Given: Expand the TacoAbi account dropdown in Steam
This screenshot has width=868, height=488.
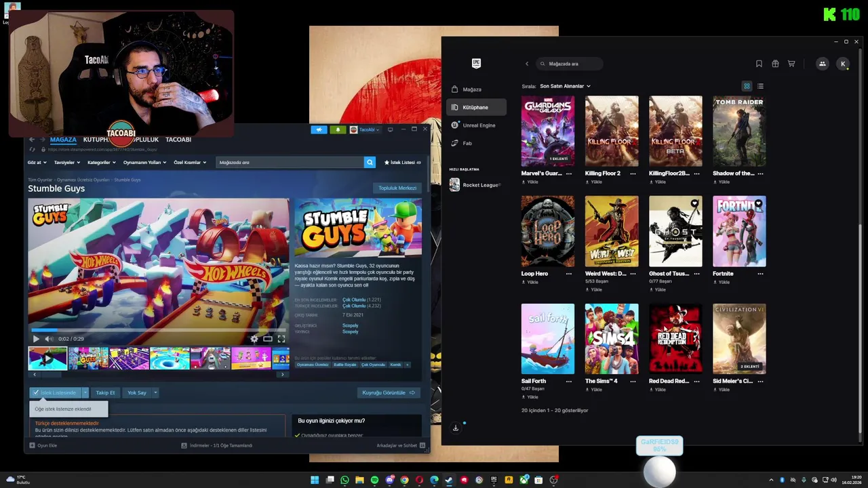Looking at the screenshot, I should click(365, 129).
